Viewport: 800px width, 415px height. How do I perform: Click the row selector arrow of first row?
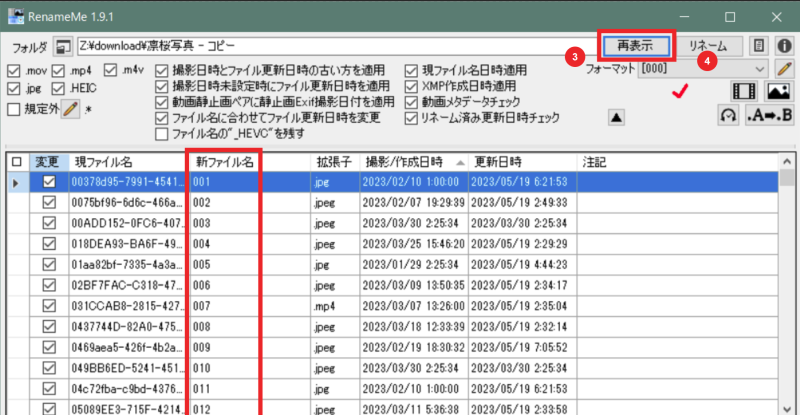15,182
